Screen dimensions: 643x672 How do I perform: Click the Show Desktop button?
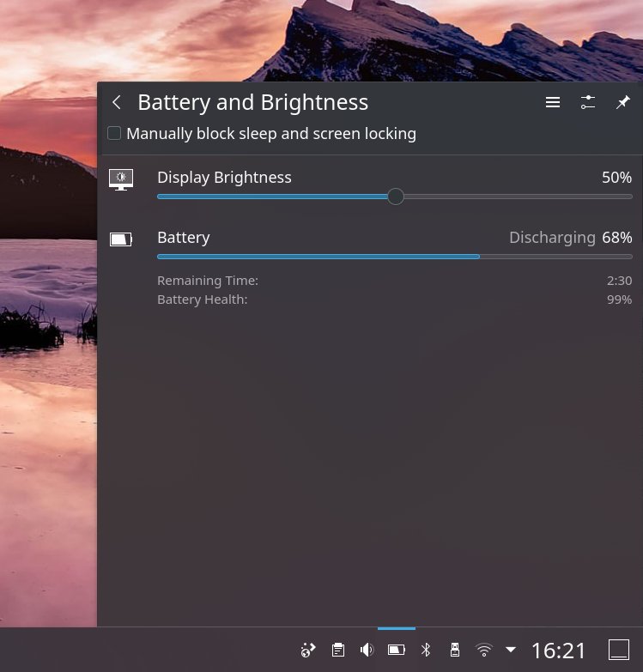click(619, 650)
